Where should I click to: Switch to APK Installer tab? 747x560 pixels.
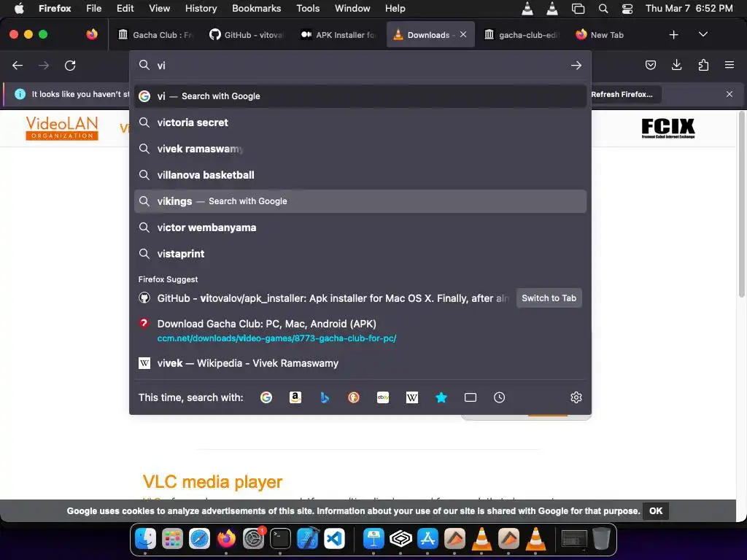pyautogui.click(x=338, y=35)
